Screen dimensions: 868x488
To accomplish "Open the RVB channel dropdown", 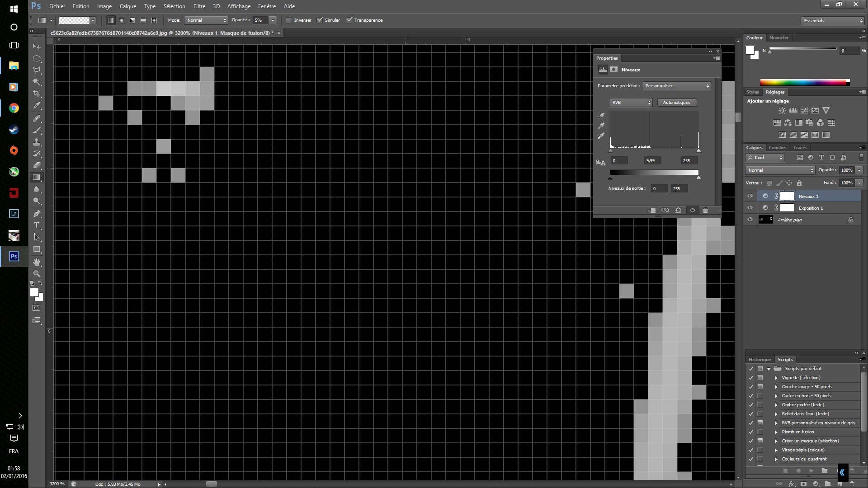I will (631, 103).
